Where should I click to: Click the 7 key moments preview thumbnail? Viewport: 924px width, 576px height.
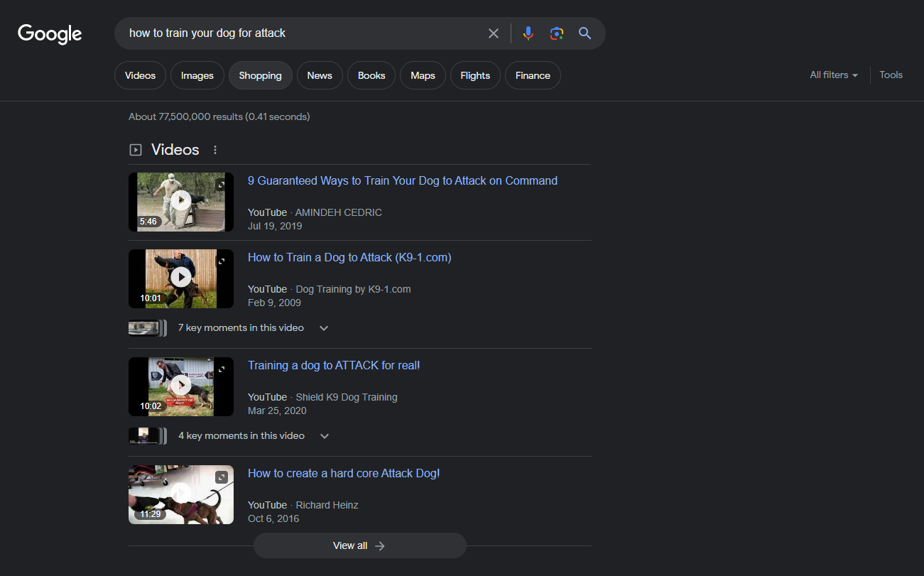tap(147, 328)
